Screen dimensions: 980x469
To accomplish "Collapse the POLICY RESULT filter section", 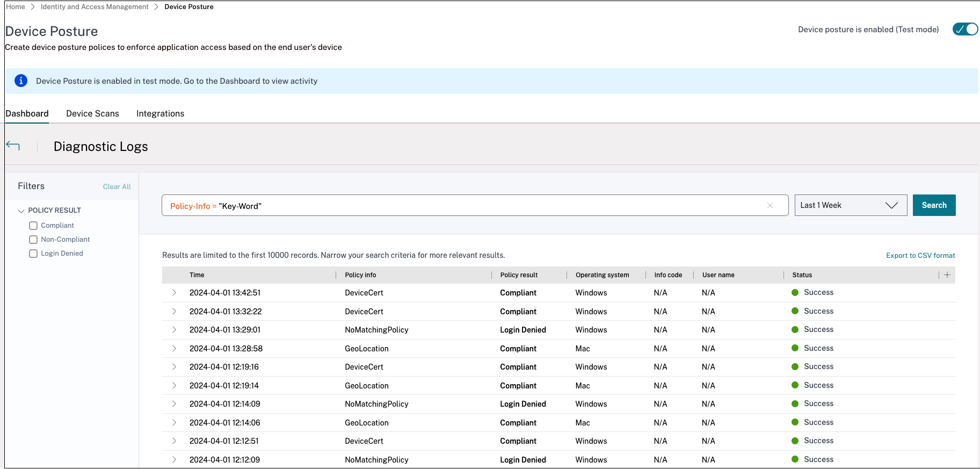I will tap(21, 211).
